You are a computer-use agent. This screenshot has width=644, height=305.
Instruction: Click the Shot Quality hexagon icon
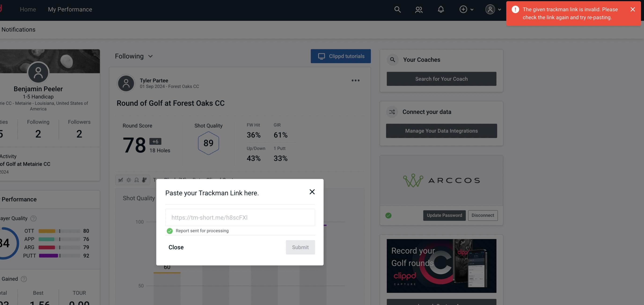click(x=208, y=143)
